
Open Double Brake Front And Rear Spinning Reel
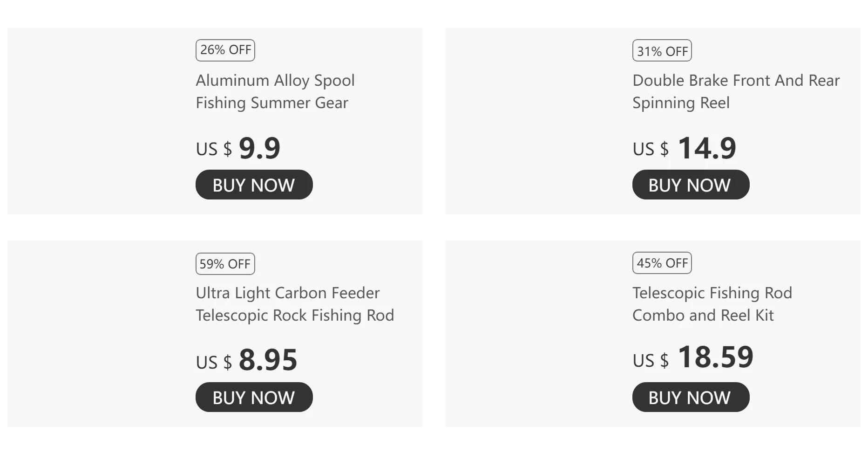point(736,91)
